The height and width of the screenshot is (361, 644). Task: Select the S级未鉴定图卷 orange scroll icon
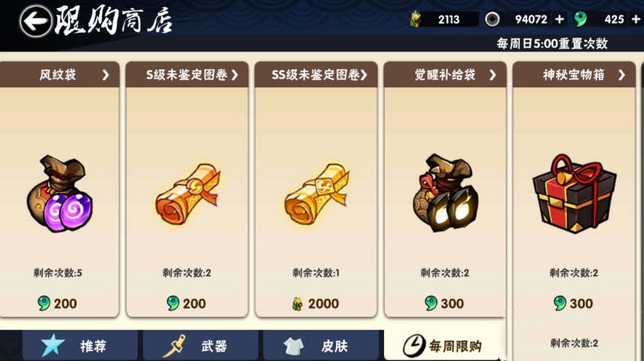[x=188, y=194]
